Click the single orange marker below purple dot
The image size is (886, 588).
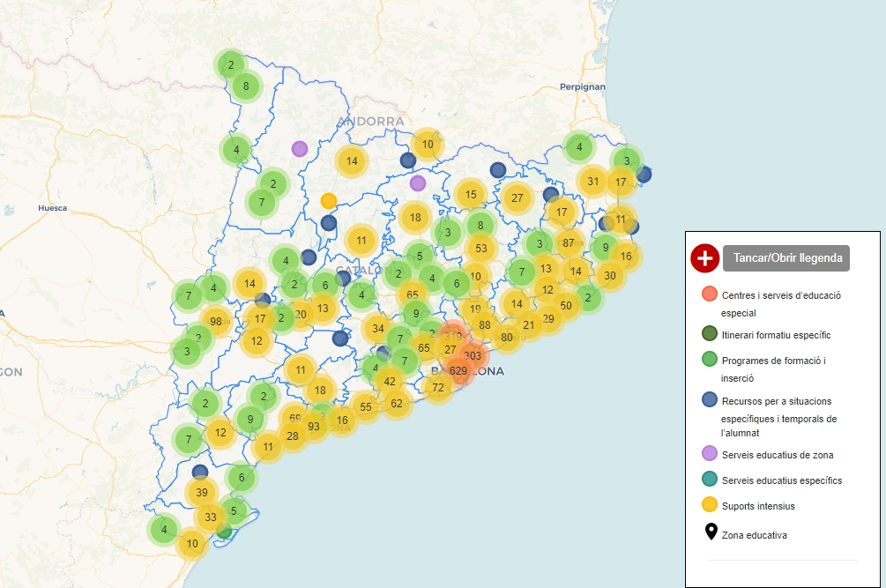pos(329,201)
